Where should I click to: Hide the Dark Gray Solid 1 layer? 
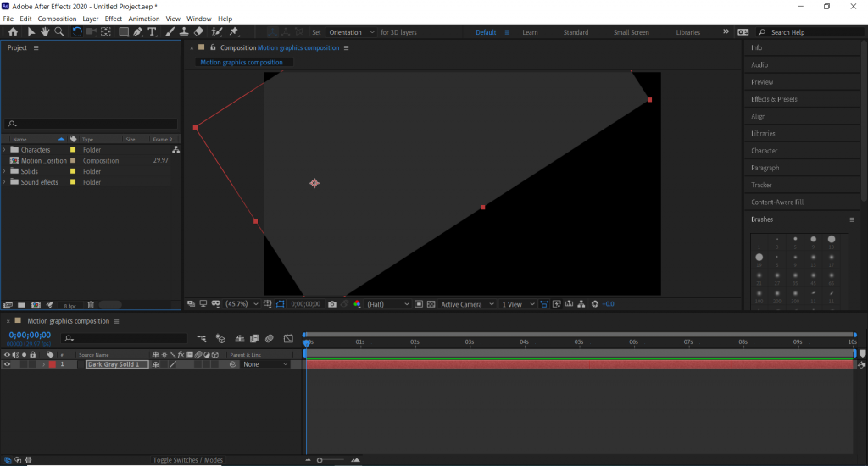point(7,364)
